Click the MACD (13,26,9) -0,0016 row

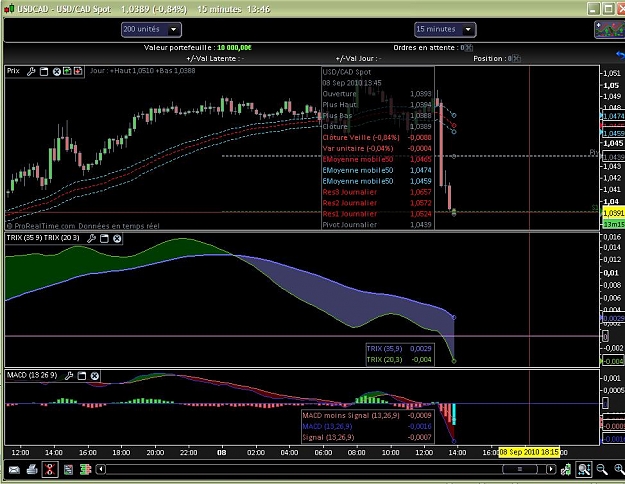pos(367,427)
